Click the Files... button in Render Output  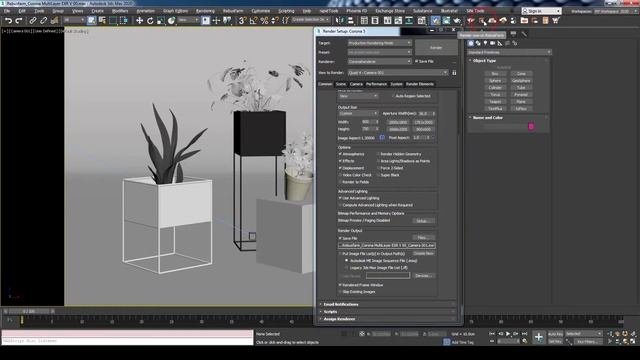click(x=423, y=238)
